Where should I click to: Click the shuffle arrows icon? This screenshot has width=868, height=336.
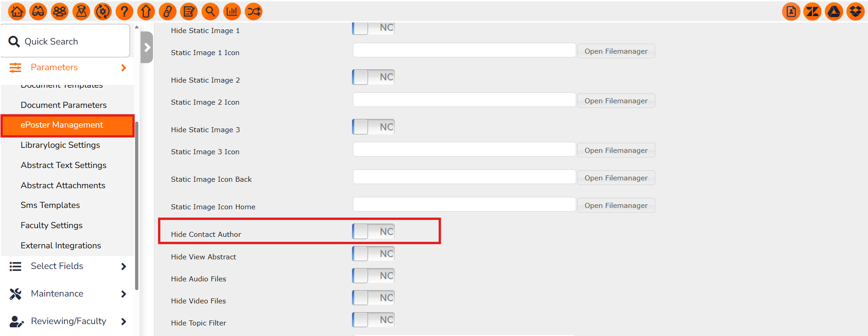(x=254, y=11)
